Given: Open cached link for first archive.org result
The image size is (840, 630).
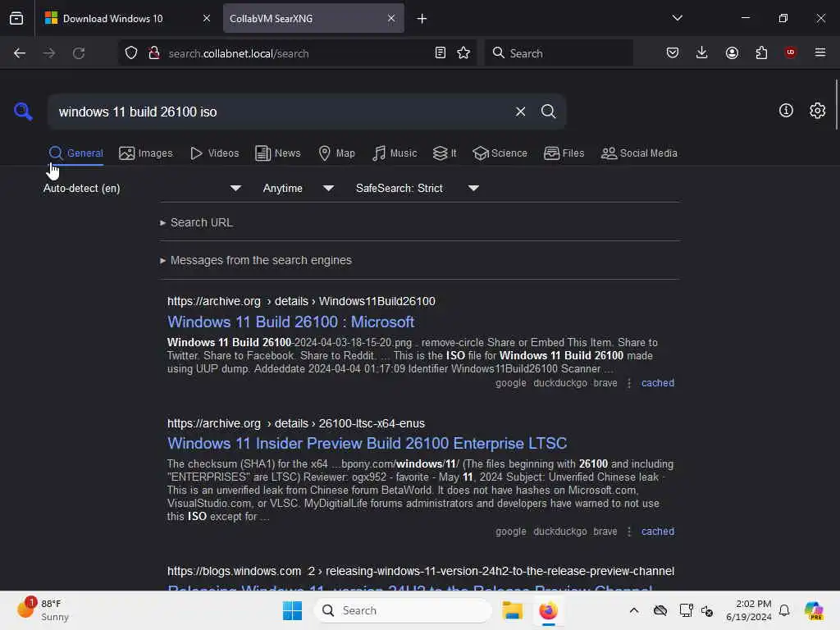Looking at the screenshot, I should 658,383.
